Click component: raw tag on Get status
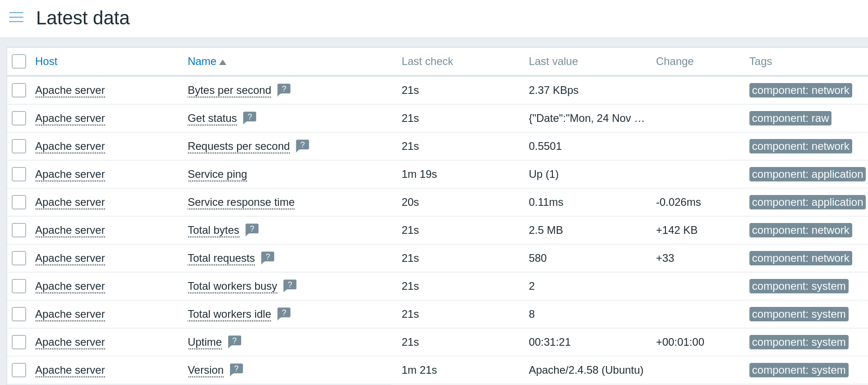This screenshot has height=385, width=868. (x=790, y=118)
